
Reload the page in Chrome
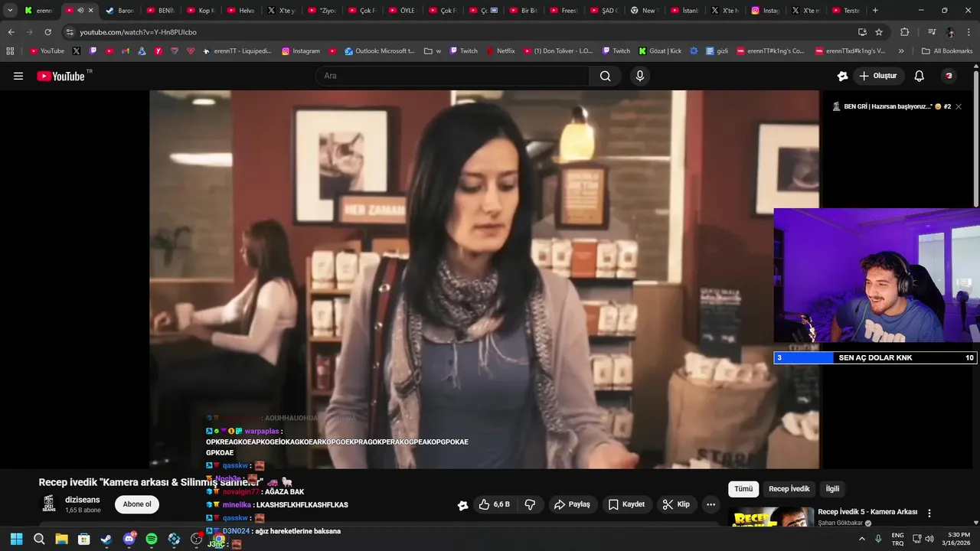tap(47, 32)
